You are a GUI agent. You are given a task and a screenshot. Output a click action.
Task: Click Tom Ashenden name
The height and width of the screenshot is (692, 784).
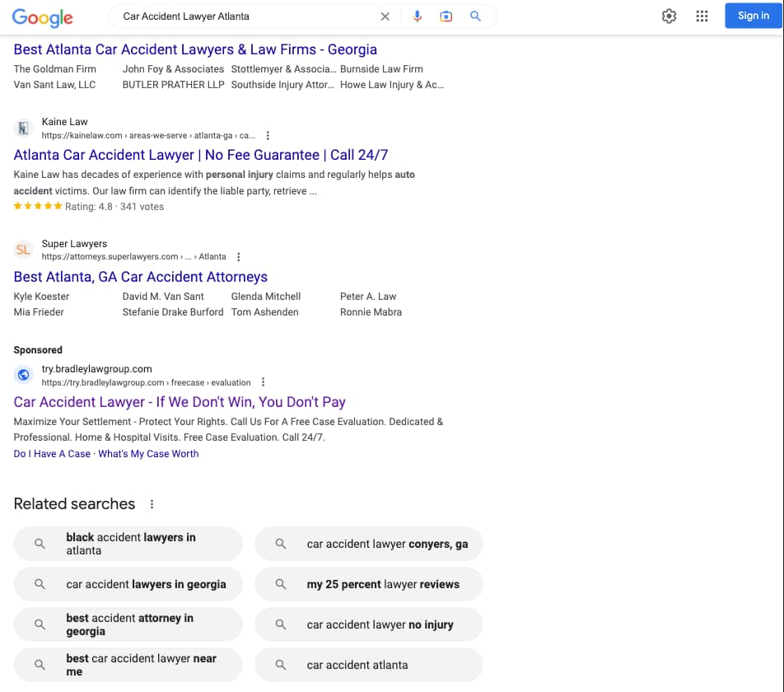coord(264,312)
